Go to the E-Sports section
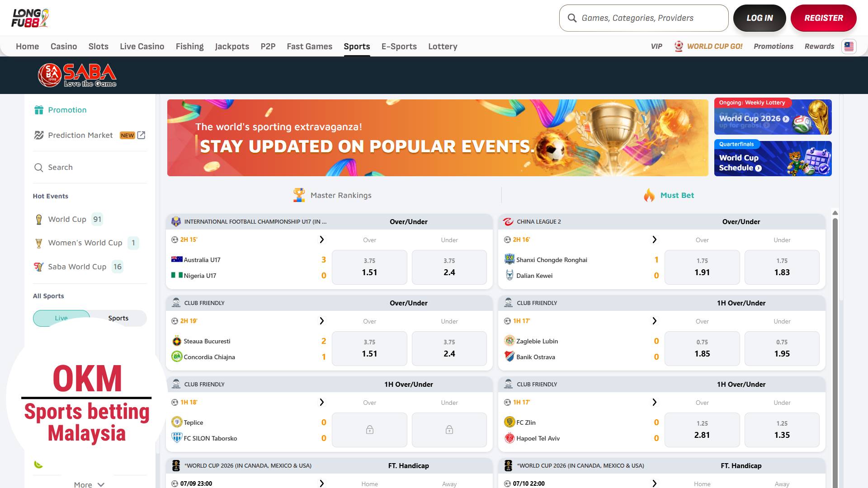 399,47
